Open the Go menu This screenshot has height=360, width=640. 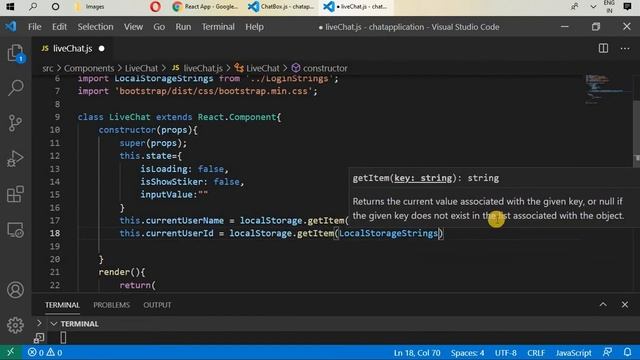159,27
